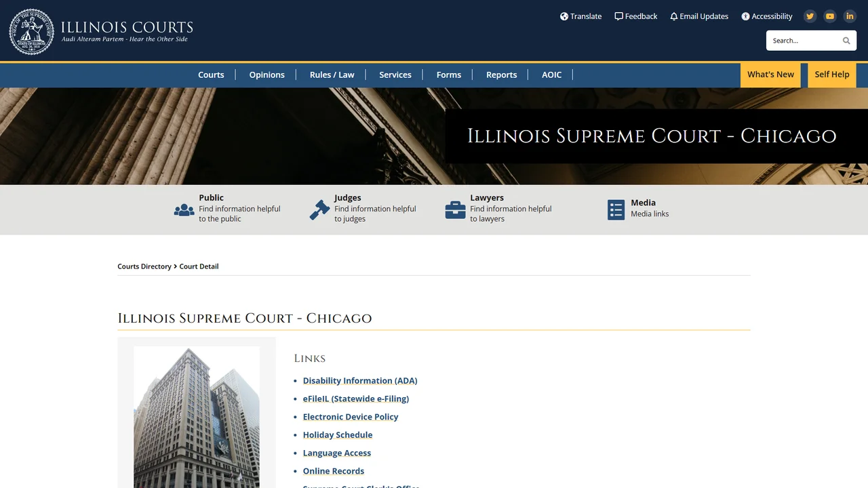Select the Public audience heading
The image size is (868, 488).
click(212, 198)
